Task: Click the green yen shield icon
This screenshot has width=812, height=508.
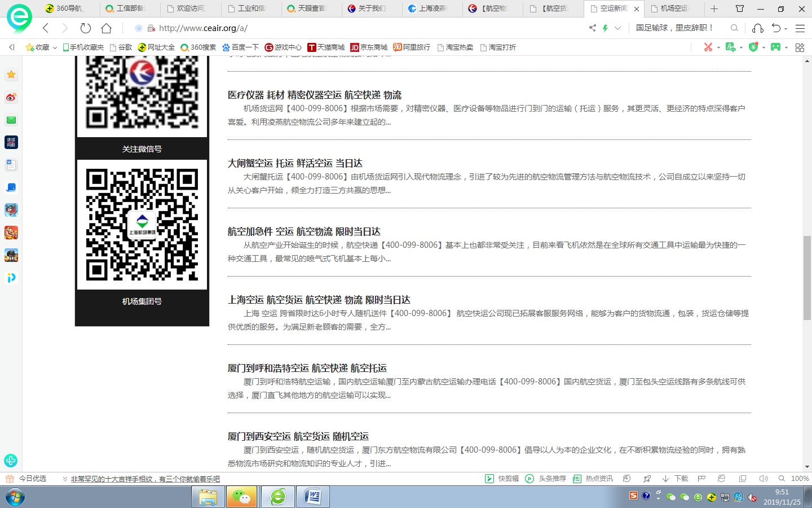Action: pyautogui.click(x=753, y=47)
